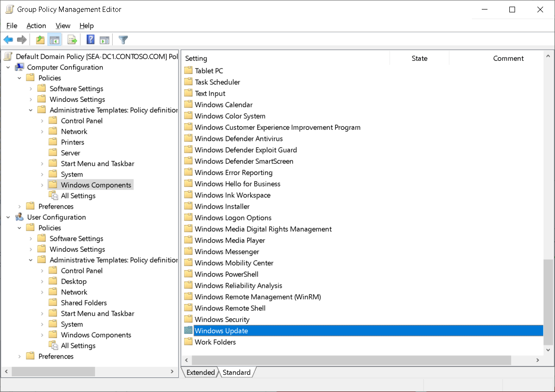Sort by the State column header
Viewport: 555px width, 392px height.
[419, 59]
